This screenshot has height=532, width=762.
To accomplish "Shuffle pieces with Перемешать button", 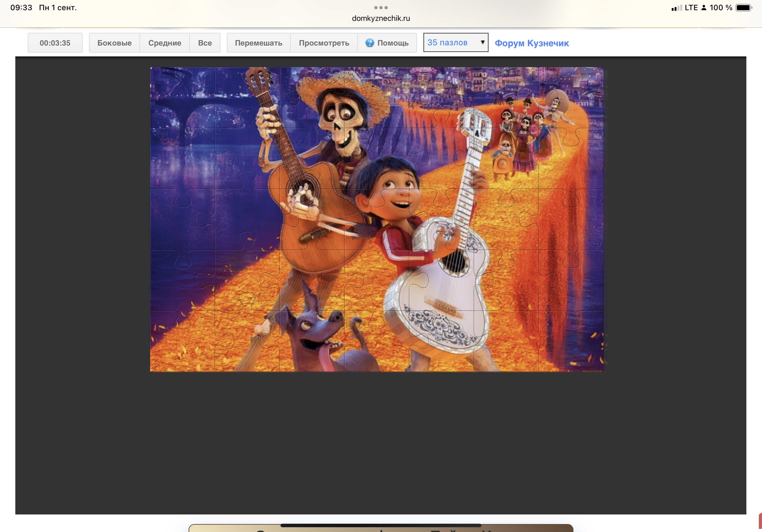I will [258, 43].
